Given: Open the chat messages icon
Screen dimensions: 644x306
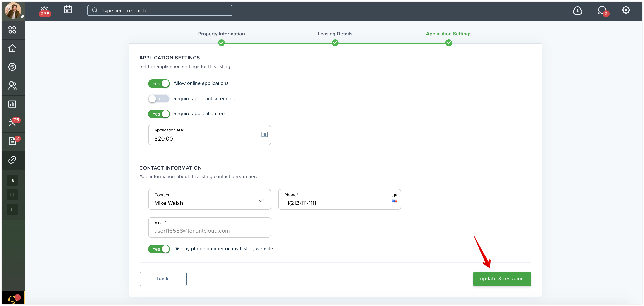Looking at the screenshot, I should pyautogui.click(x=602, y=10).
